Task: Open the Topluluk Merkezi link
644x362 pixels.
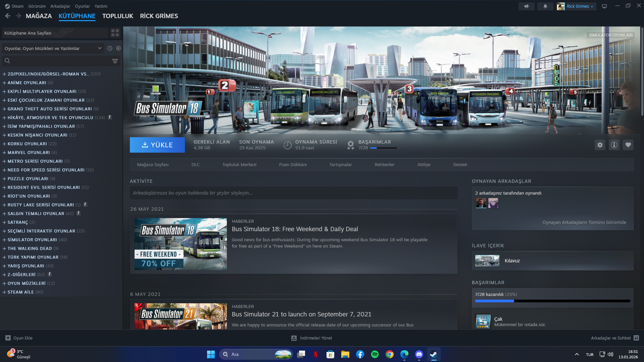Action: click(239, 164)
